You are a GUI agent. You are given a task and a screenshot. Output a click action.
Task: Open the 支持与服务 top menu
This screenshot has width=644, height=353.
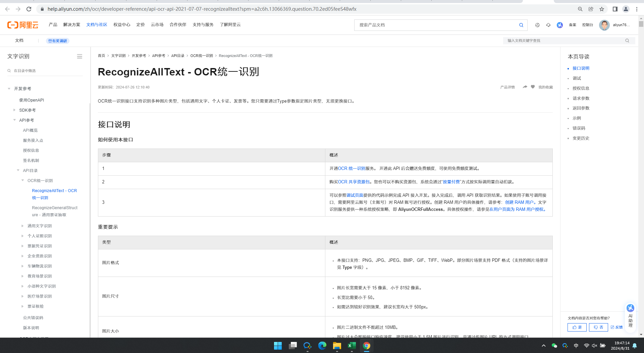(x=203, y=25)
